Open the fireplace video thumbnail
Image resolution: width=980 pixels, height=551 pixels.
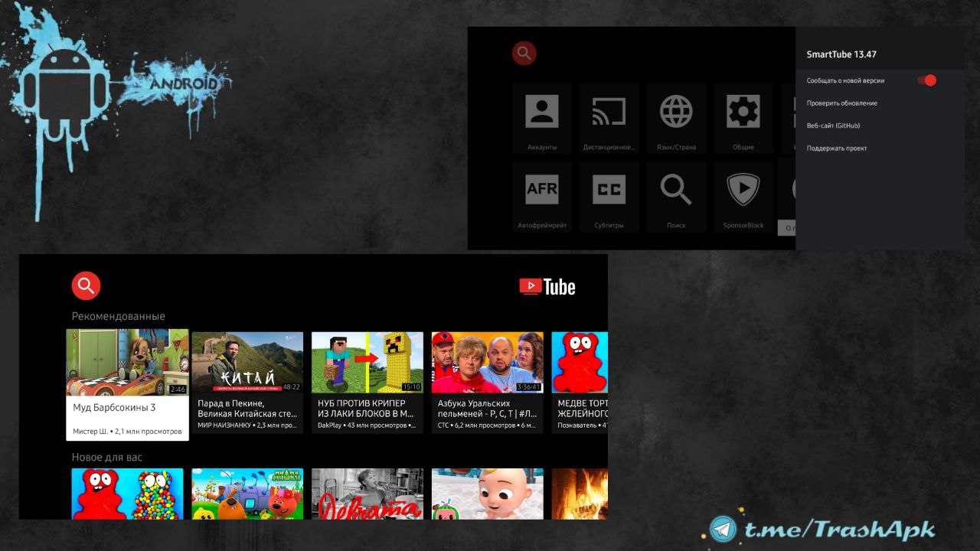tap(580, 494)
